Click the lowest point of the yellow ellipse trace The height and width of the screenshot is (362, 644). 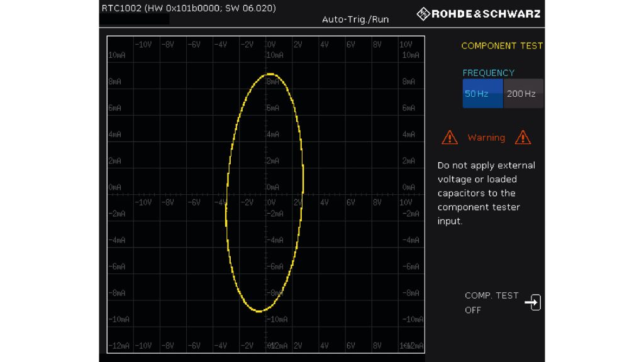pos(258,311)
